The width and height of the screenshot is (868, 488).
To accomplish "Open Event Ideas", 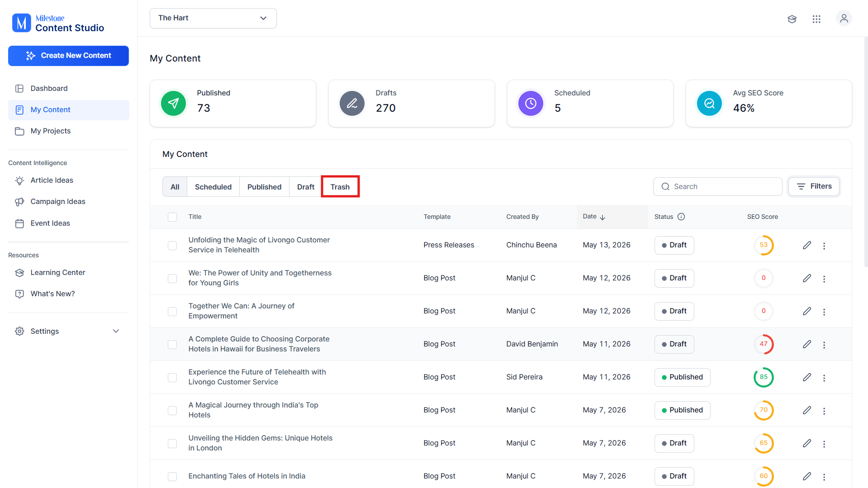I will [x=68, y=223].
